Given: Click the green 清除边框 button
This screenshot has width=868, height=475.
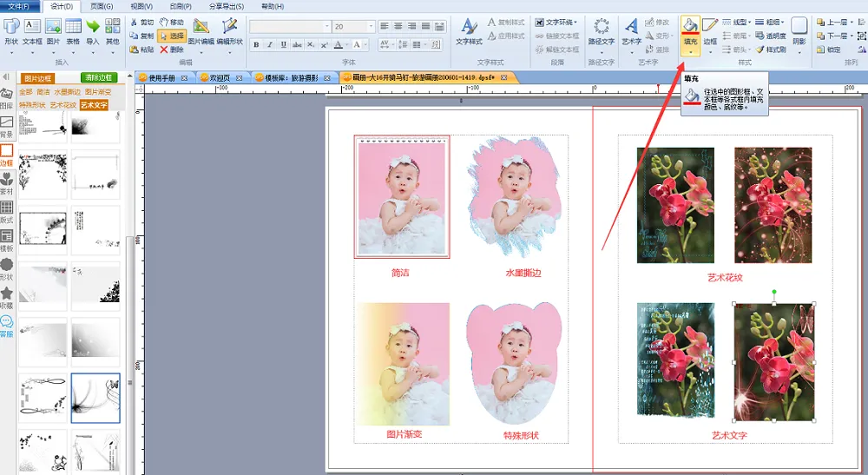Looking at the screenshot, I should (99, 78).
